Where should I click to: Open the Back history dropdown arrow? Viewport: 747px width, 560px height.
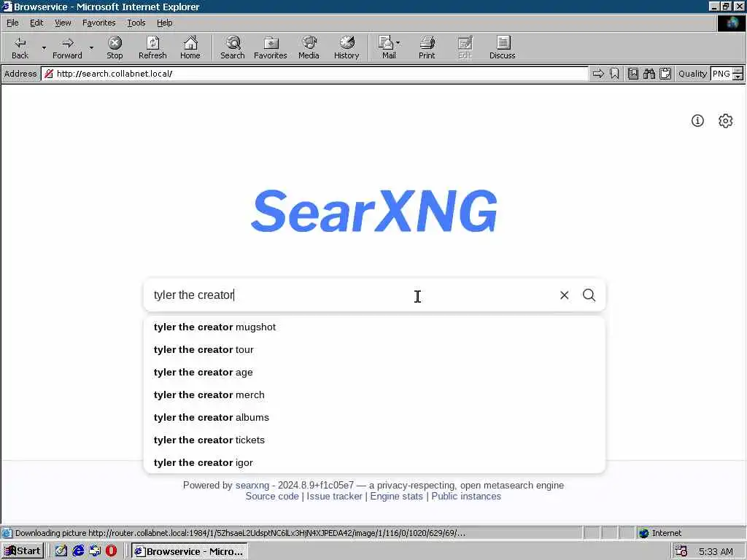44,47
